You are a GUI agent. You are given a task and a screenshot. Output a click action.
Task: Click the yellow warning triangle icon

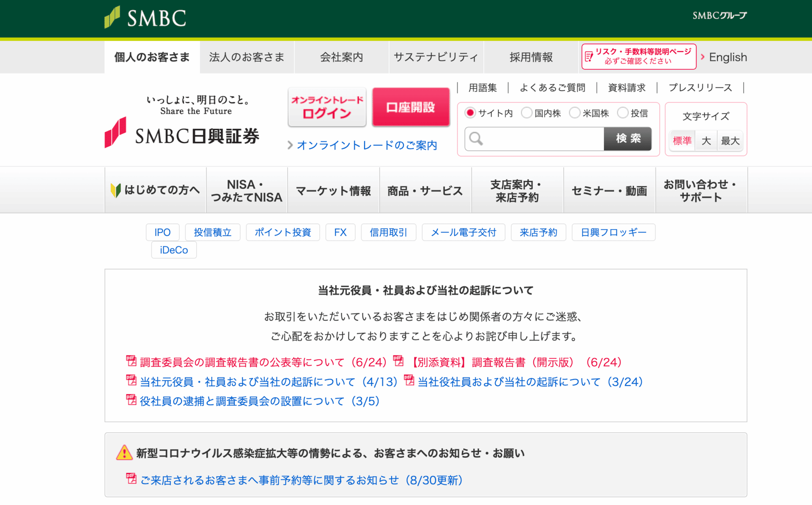tap(124, 453)
